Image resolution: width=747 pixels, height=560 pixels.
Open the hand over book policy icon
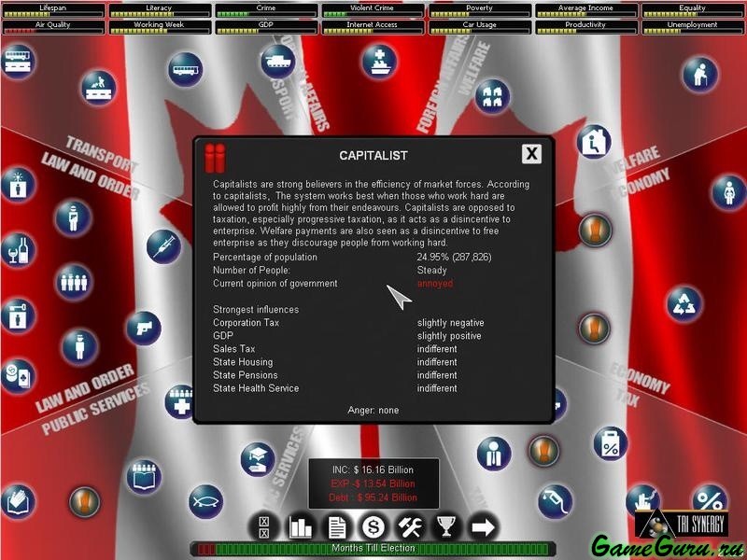click(x=18, y=501)
